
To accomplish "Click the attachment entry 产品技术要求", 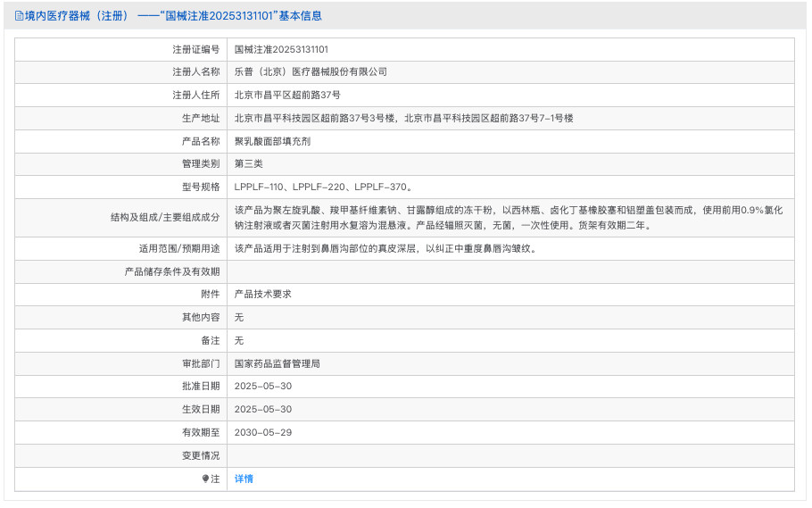I will (x=262, y=294).
